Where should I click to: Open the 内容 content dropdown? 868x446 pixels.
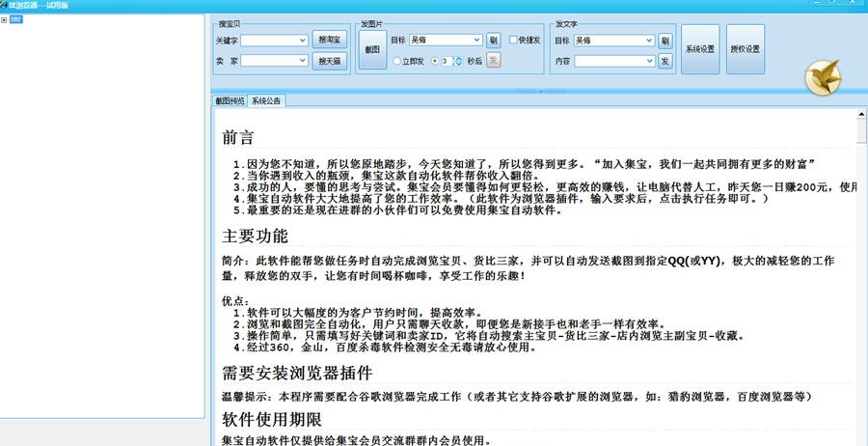point(650,61)
